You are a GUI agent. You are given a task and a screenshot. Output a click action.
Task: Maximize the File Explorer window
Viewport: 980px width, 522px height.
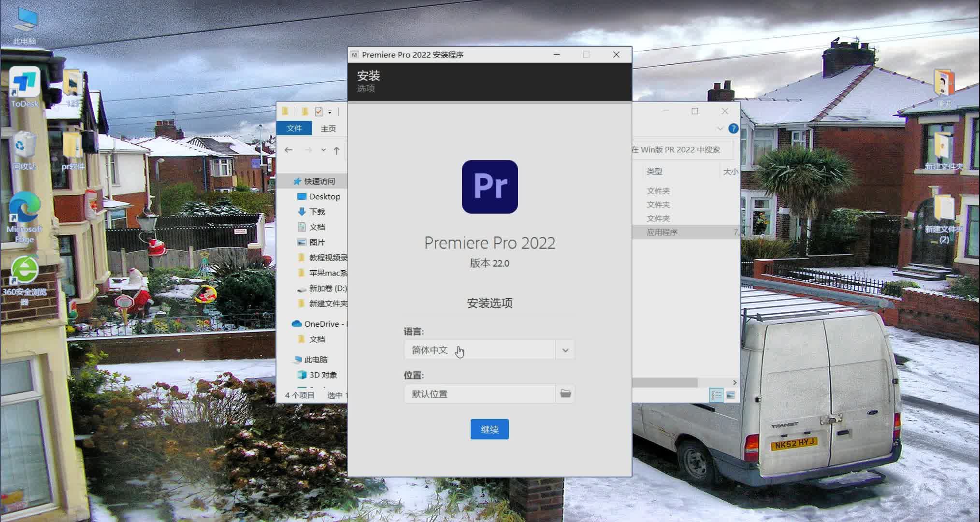(x=695, y=111)
